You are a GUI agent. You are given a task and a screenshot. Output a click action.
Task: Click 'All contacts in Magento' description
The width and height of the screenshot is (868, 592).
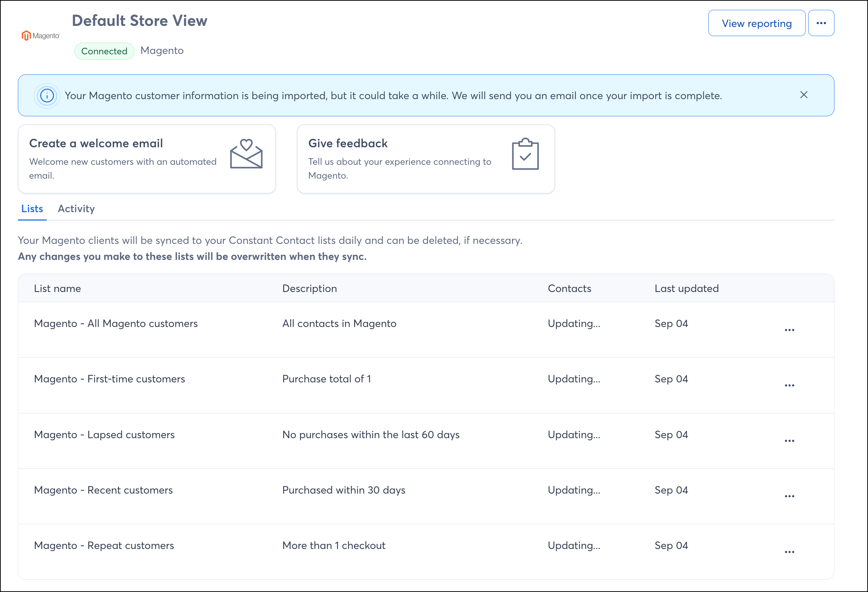[x=339, y=323]
